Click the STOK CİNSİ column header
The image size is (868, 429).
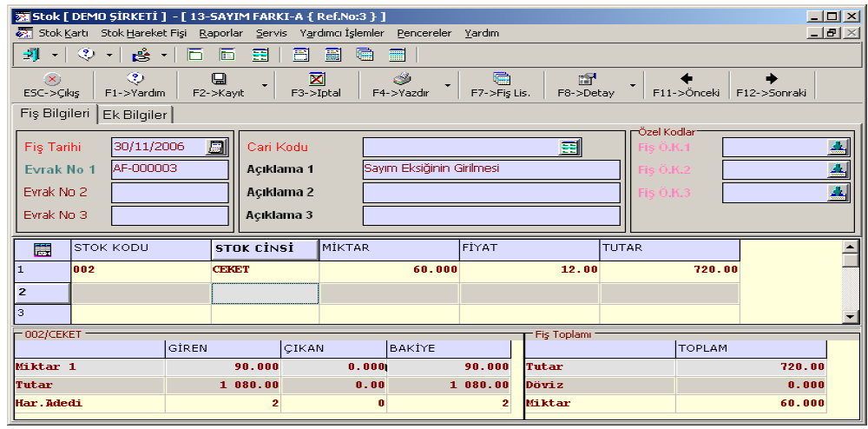(x=265, y=249)
